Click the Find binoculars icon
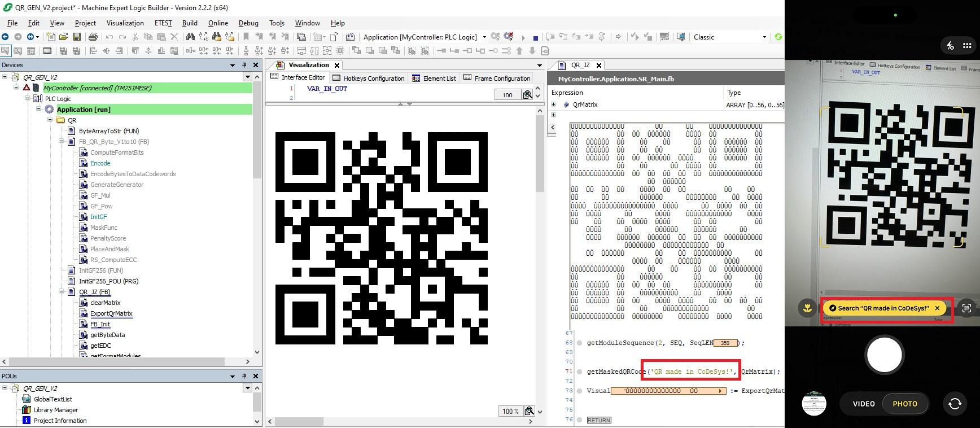The width and height of the screenshot is (980, 428). click(190, 37)
